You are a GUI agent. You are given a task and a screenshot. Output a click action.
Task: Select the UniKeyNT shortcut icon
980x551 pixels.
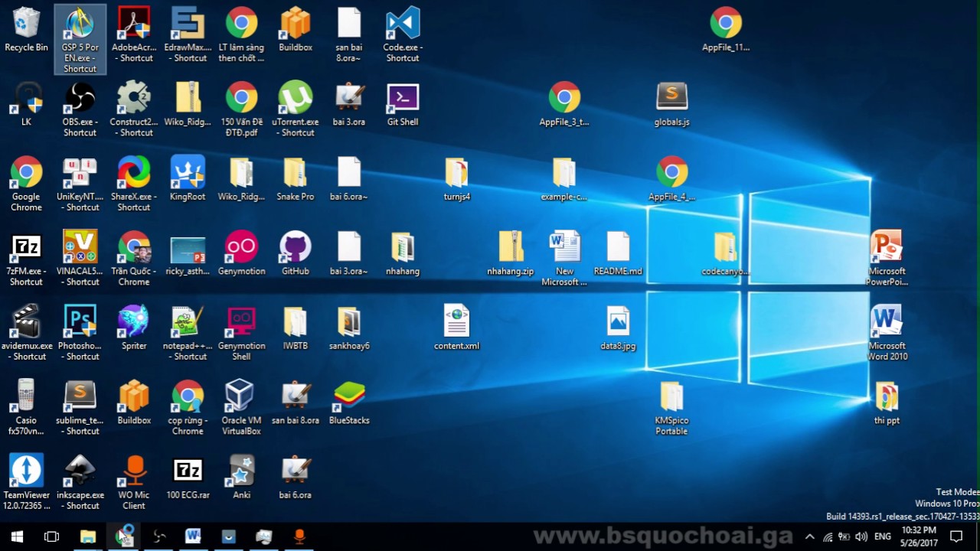point(80,184)
